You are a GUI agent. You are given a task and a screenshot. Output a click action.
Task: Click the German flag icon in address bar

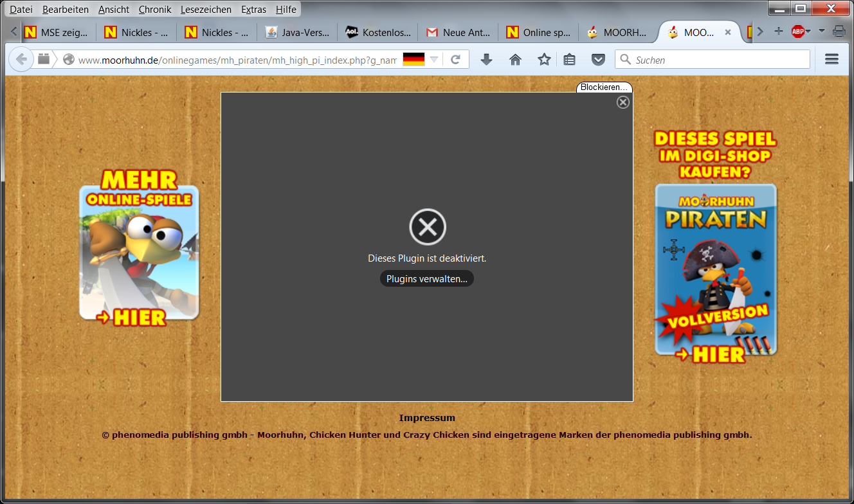pyautogui.click(x=413, y=60)
